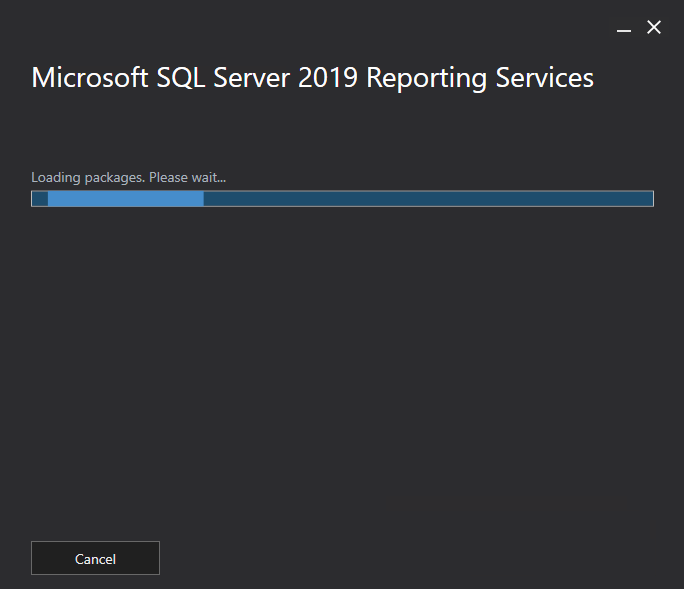The height and width of the screenshot is (589, 684).
Task: Click the Cancel button
Action: (x=95, y=559)
